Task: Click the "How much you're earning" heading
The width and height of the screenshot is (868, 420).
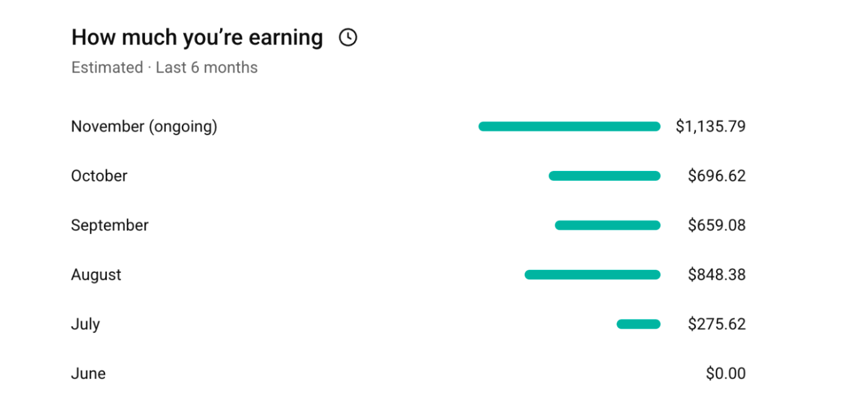Action: point(197,38)
